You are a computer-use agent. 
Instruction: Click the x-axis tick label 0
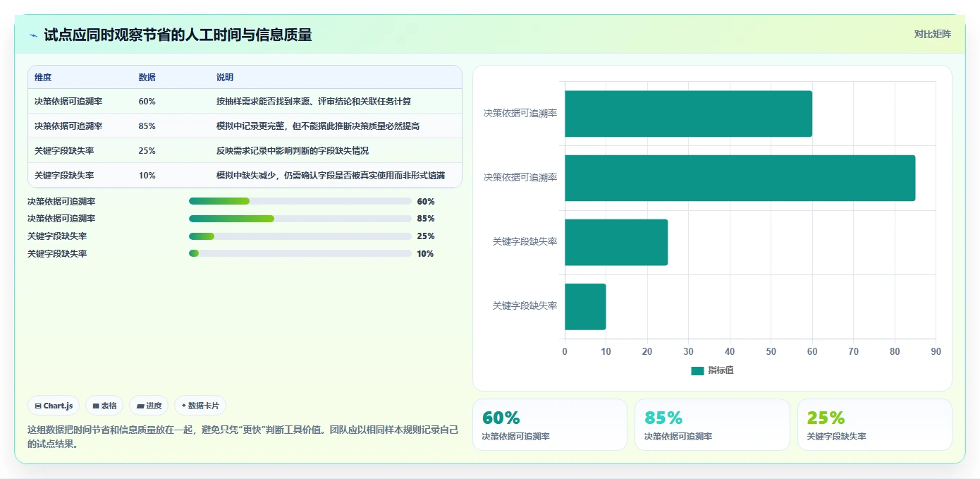[565, 351]
